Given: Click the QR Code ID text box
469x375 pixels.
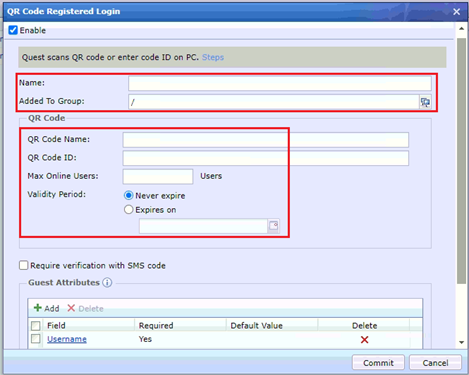Looking at the screenshot, I should [x=266, y=158].
